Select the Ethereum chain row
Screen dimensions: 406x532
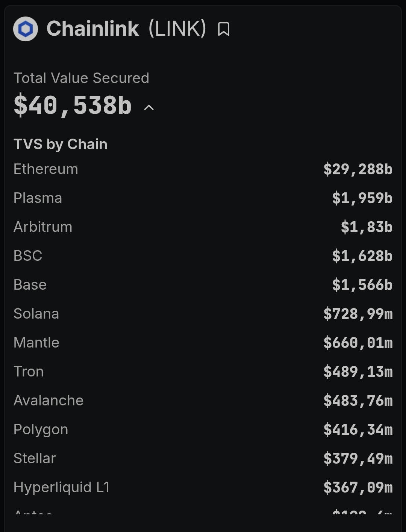(x=203, y=169)
